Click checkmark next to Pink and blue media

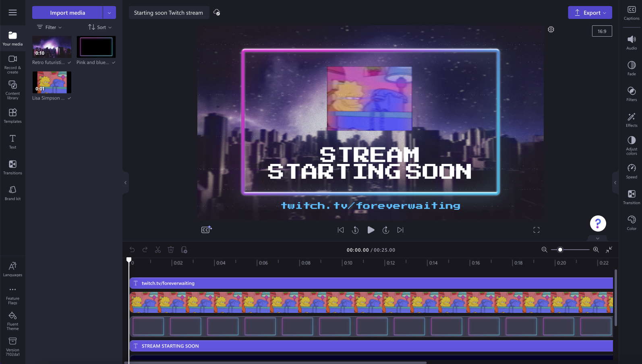point(114,62)
